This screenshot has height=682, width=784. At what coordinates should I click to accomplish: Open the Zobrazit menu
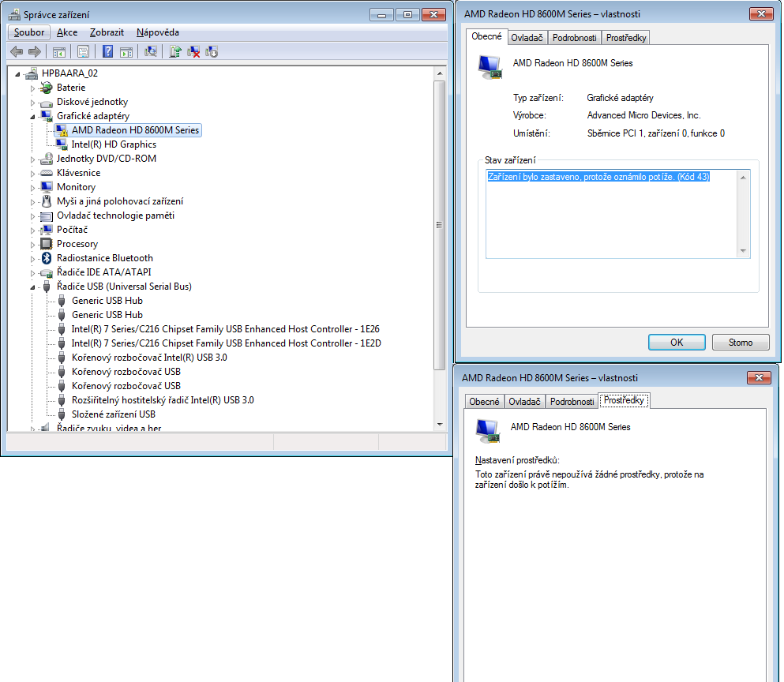[x=107, y=32]
